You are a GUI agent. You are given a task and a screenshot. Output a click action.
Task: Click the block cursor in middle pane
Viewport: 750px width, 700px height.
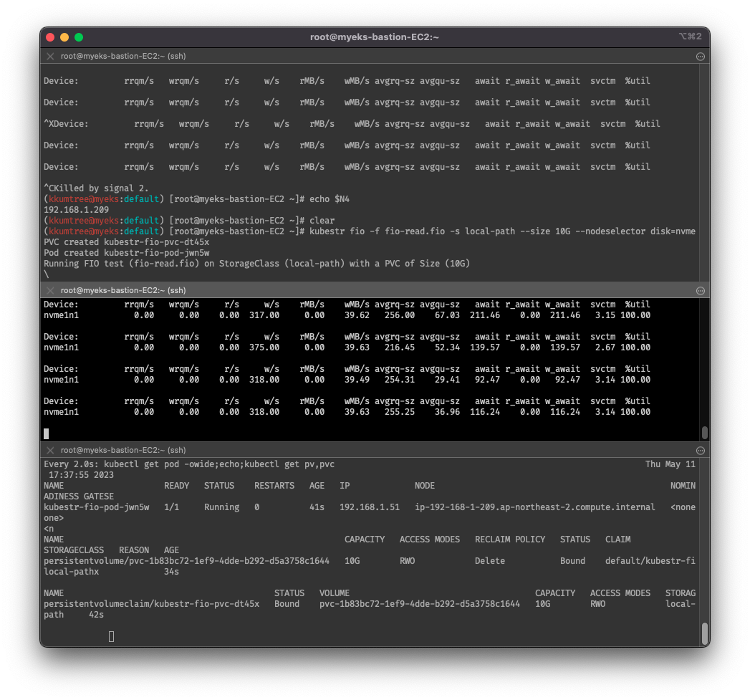coord(47,433)
